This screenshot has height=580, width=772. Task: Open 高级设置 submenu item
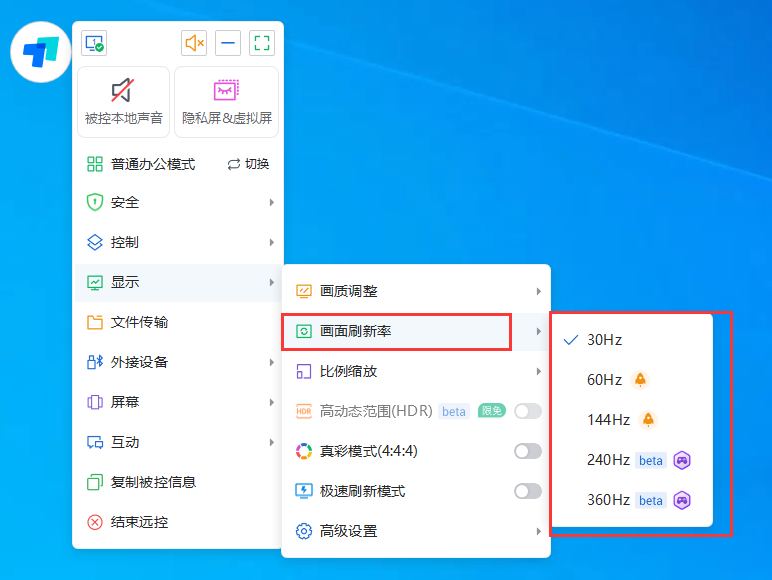[x=416, y=531]
